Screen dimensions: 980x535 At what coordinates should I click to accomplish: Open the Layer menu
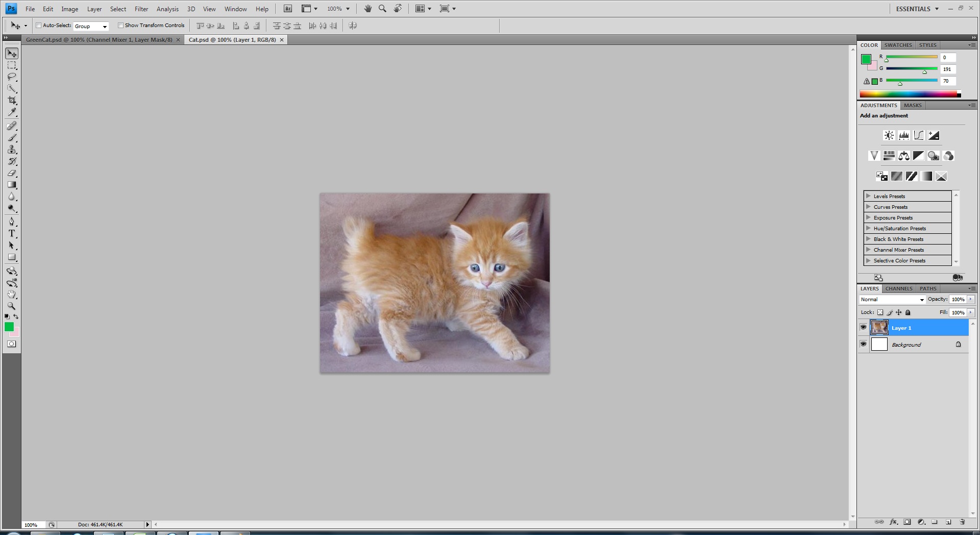[94, 9]
